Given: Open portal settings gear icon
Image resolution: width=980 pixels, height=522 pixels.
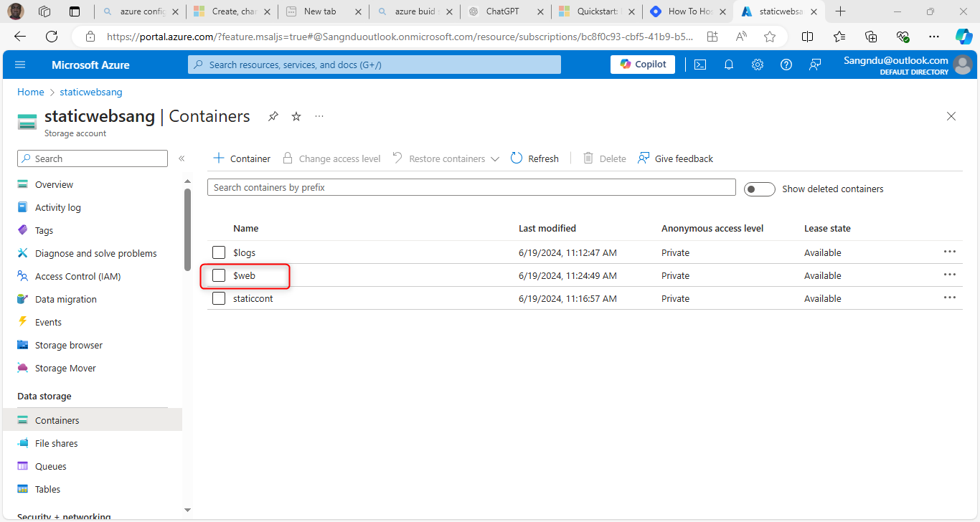Looking at the screenshot, I should coord(757,65).
